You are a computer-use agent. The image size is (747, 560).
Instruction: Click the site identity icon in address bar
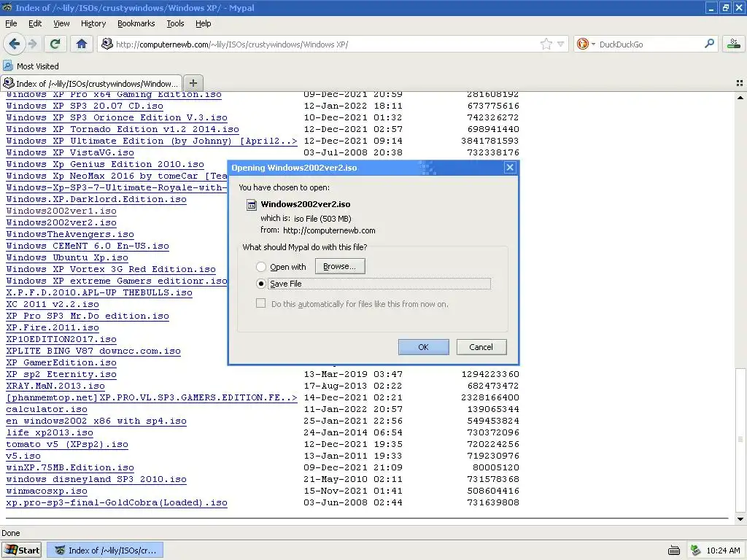[x=107, y=44]
